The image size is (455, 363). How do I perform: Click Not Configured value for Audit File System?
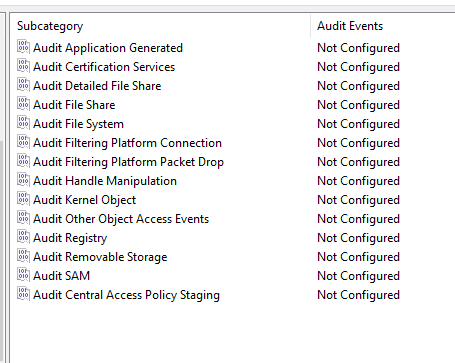(358, 124)
